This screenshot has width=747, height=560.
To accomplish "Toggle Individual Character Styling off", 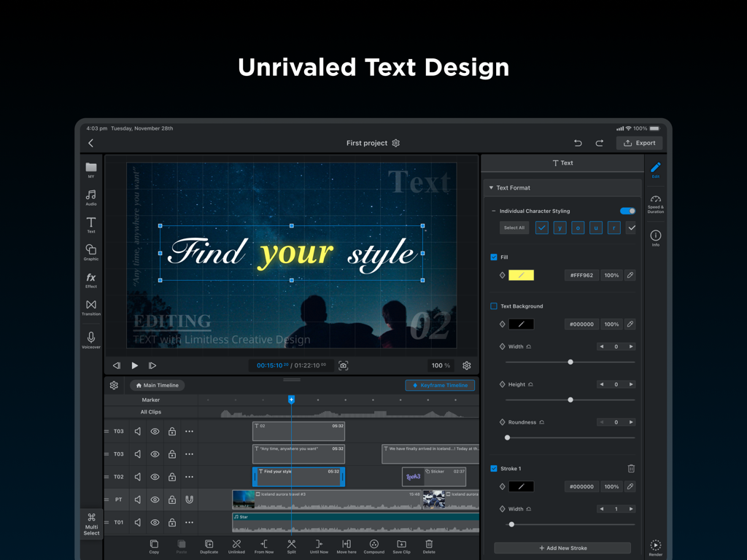I will tap(626, 210).
